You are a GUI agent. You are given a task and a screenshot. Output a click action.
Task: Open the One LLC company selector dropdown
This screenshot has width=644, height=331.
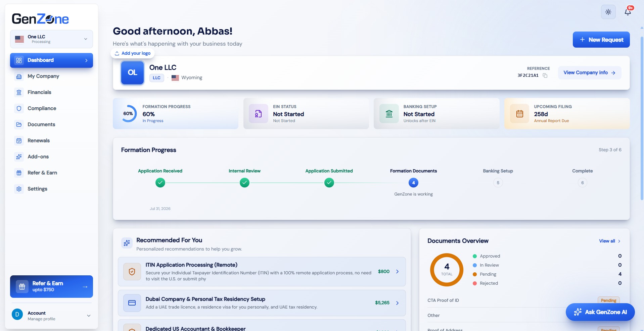[x=51, y=39]
